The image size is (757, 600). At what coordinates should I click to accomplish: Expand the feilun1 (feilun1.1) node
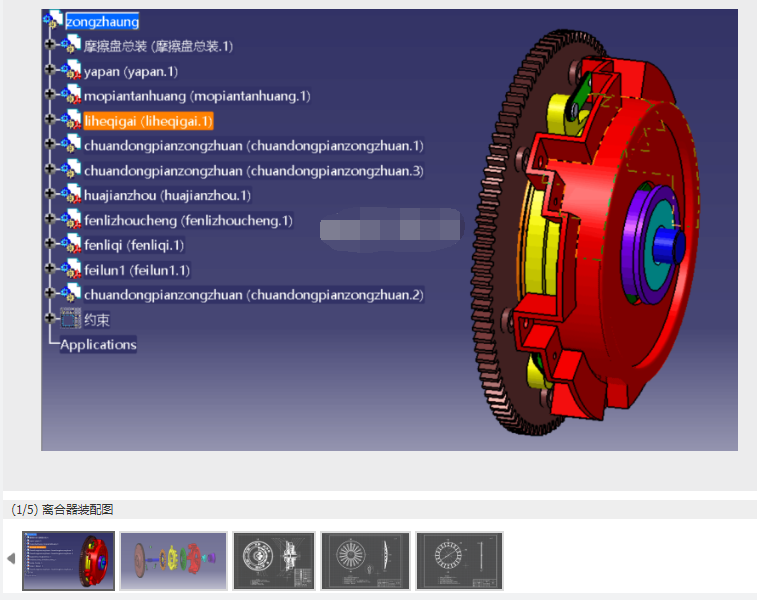50,268
